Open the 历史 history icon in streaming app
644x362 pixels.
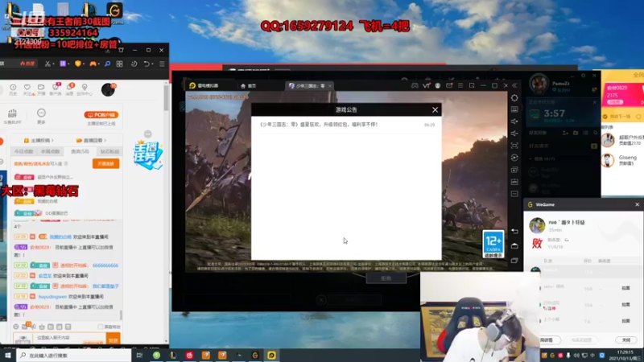pos(13,89)
